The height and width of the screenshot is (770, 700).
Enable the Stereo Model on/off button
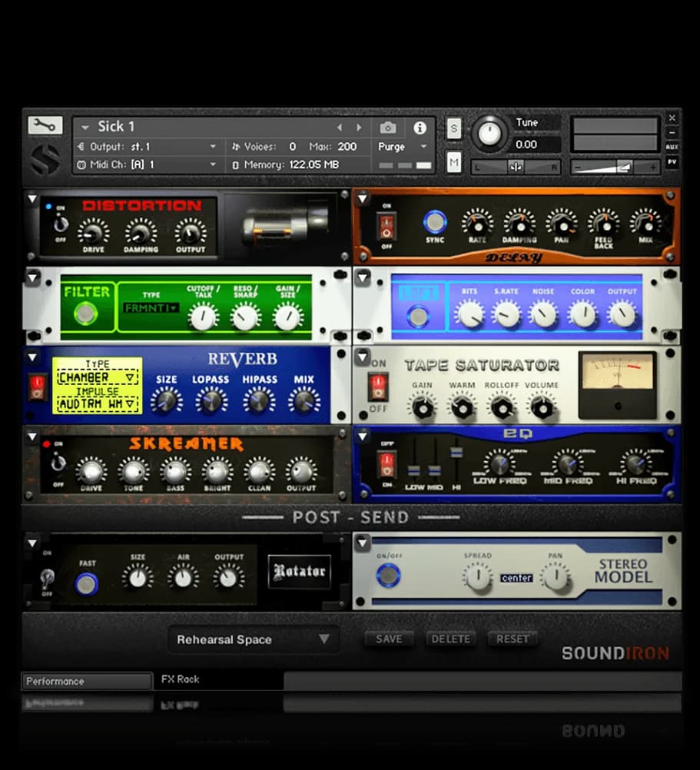pos(389,575)
